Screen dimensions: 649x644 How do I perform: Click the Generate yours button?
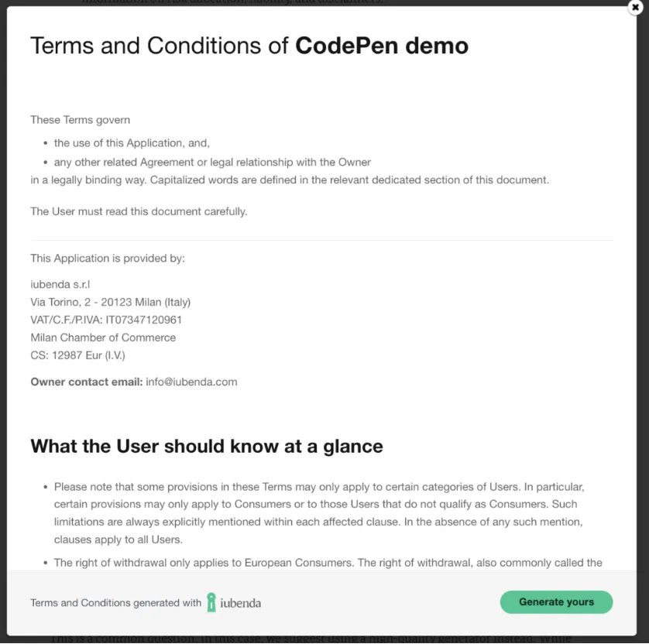[x=556, y=601]
